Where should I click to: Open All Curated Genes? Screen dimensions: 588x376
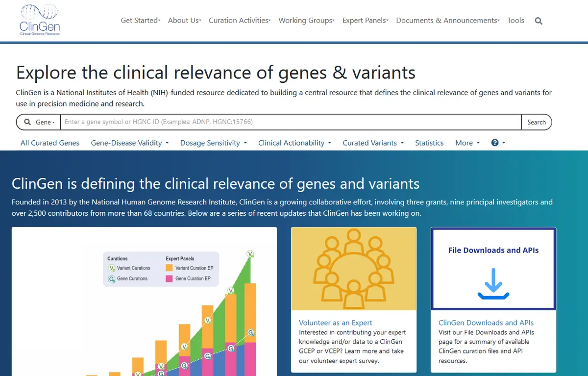click(x=50, y=143)
